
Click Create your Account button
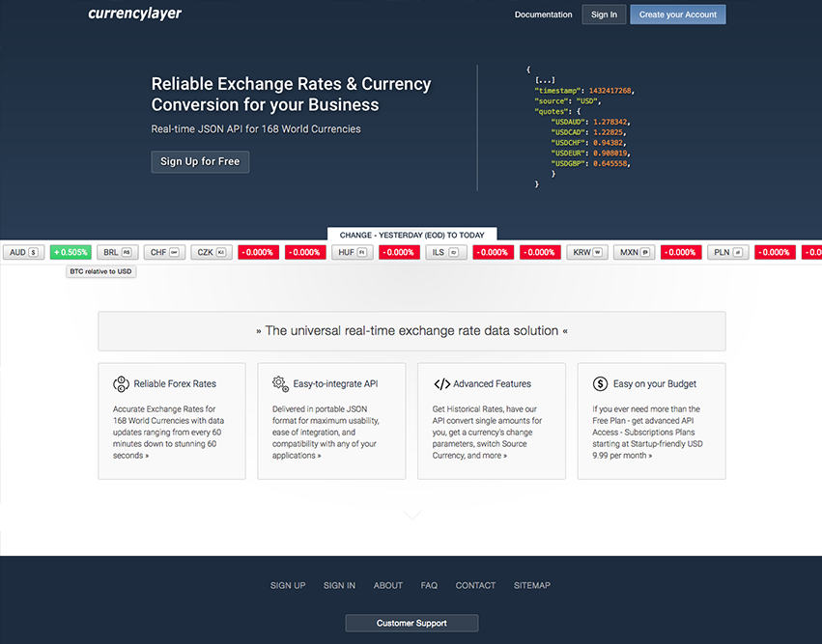tap(678, 14)
